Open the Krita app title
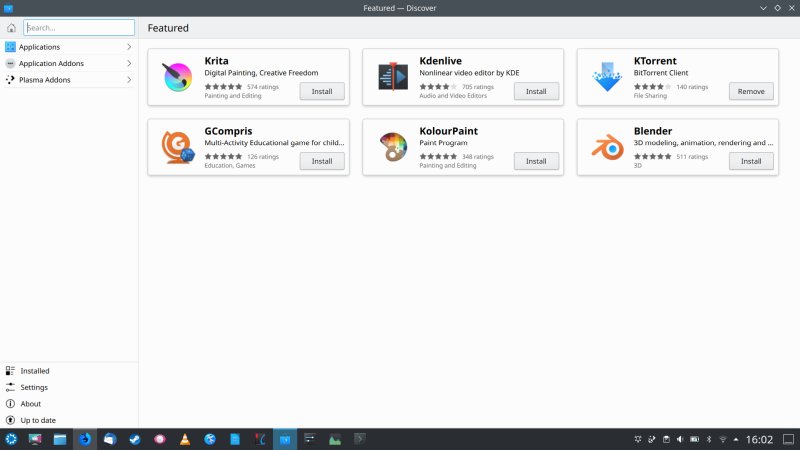This screenshot has height=450, width=800. (216, 61)
